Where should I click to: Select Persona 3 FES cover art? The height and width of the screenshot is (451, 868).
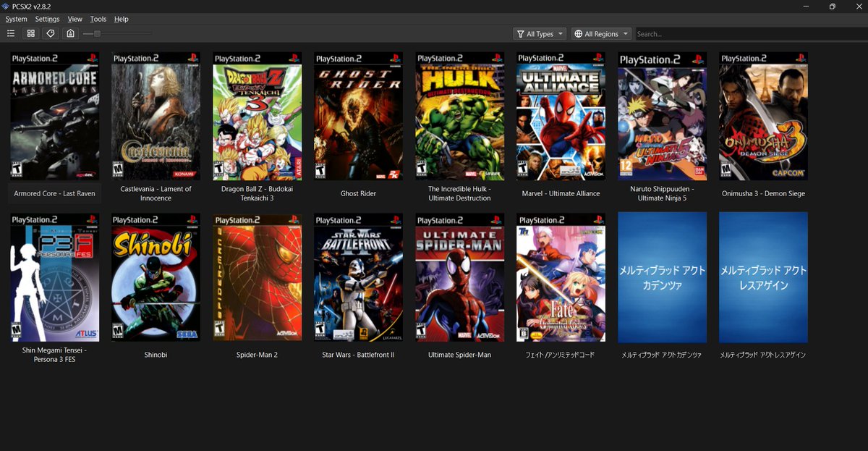(x=54, y=277)
